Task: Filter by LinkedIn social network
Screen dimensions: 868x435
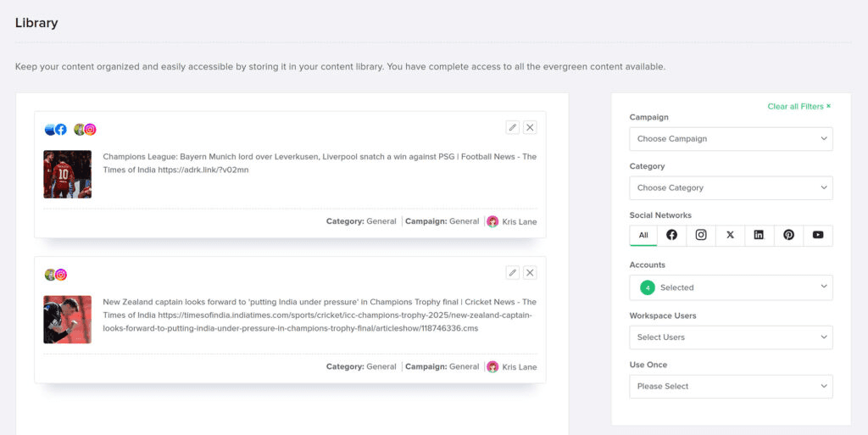Action: pyautogui.click(x=759, y=235)
